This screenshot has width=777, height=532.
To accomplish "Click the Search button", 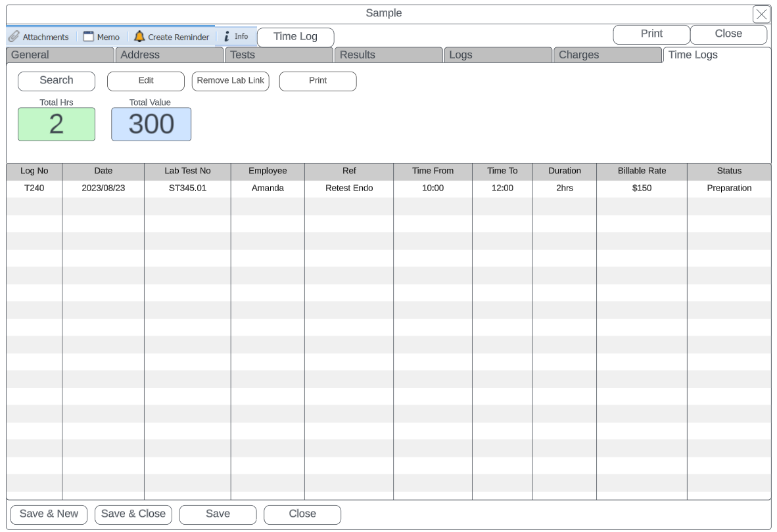I will [57, 81].
